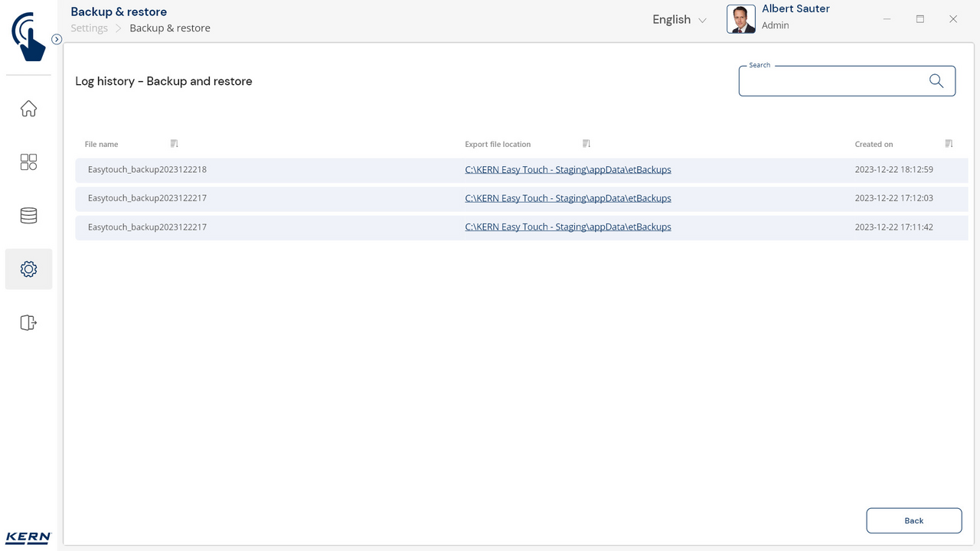Click the Backup & restore breadcrumb
The width and height of the screenshot is (980, 551).
coord(170,28)
